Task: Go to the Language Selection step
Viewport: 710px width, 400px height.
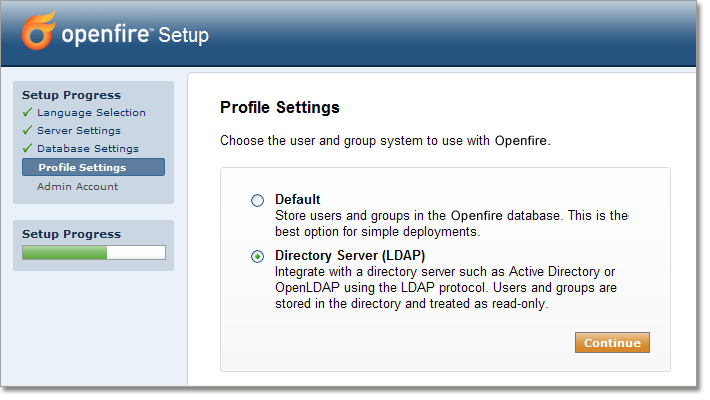Action: point(91,113)
